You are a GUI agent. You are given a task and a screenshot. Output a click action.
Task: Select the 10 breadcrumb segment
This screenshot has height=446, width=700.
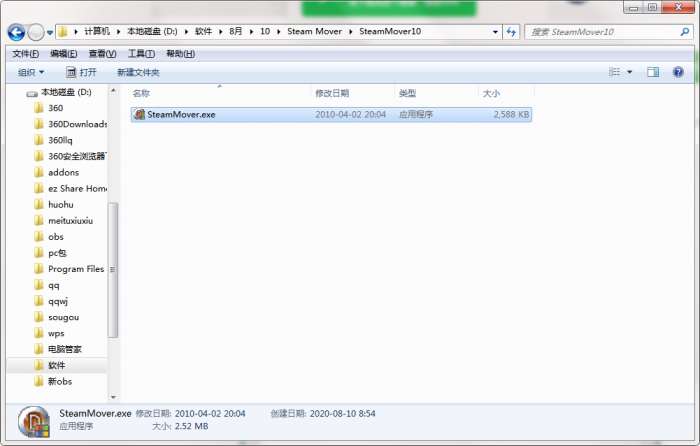coord(265,31)
